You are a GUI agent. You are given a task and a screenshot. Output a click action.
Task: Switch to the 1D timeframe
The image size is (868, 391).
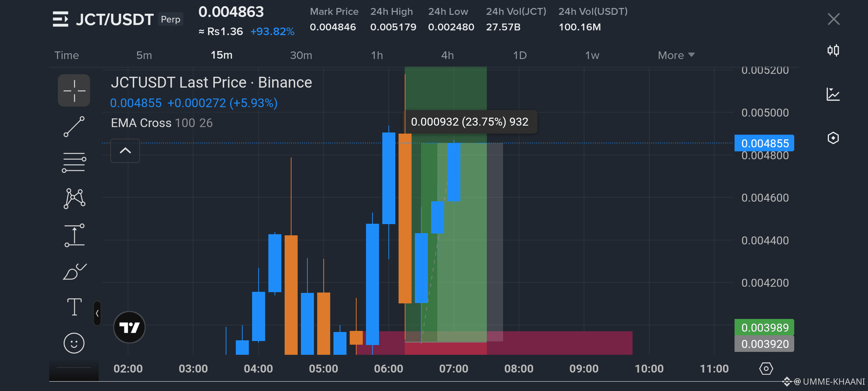[x=520, y=55]
